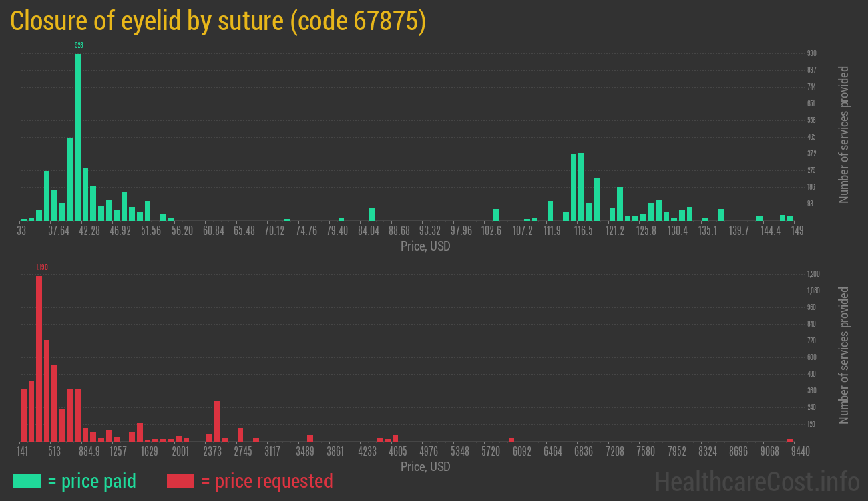This screenshot has height=501, width=868.
Task: Click the chart title with code 67875
Action: 218,21
